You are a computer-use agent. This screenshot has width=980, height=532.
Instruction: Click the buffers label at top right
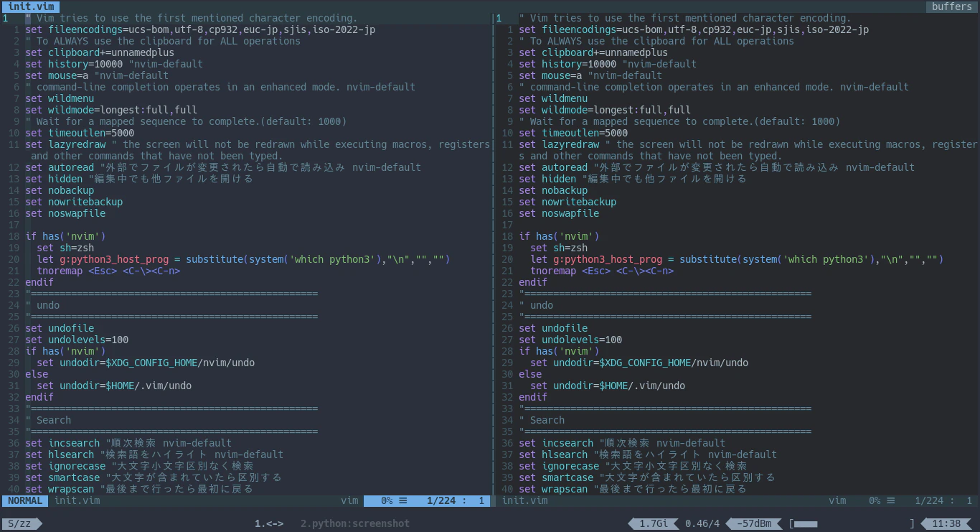pos(951,6)
